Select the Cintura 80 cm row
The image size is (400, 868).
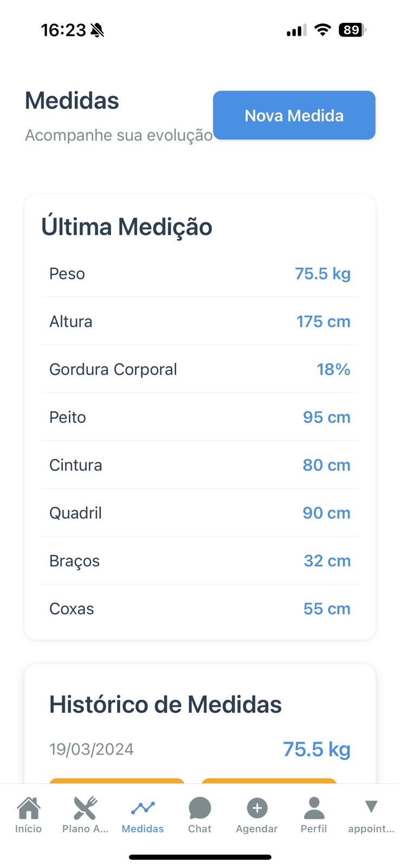pyautogui.click(x=199, y=465)
